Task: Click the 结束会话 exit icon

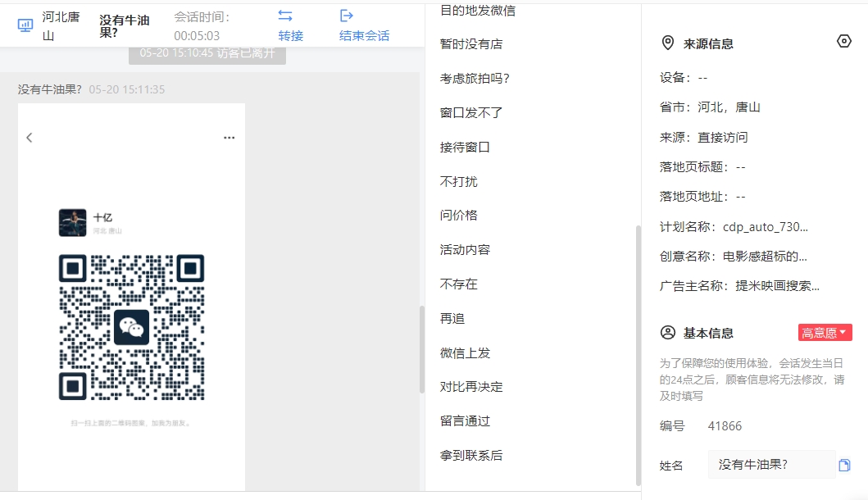Action: point(347,16)
